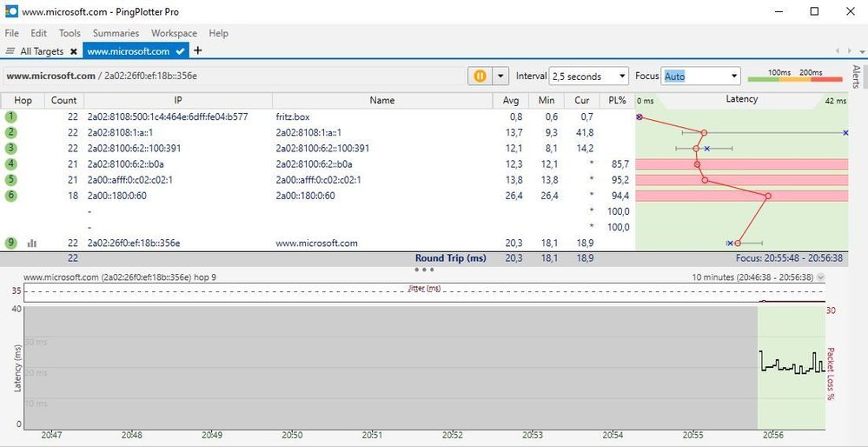
Task: Click the target address field www.microsoft.com
Action: [234, 76]
